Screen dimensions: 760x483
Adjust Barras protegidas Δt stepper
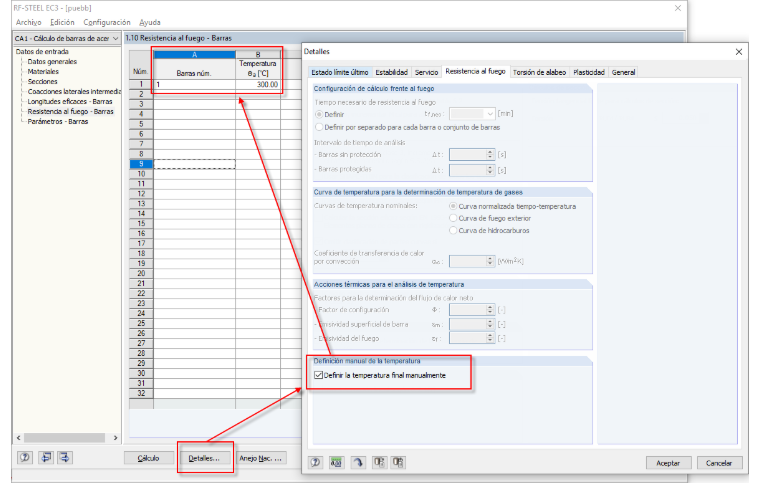[x=490, y=170]
